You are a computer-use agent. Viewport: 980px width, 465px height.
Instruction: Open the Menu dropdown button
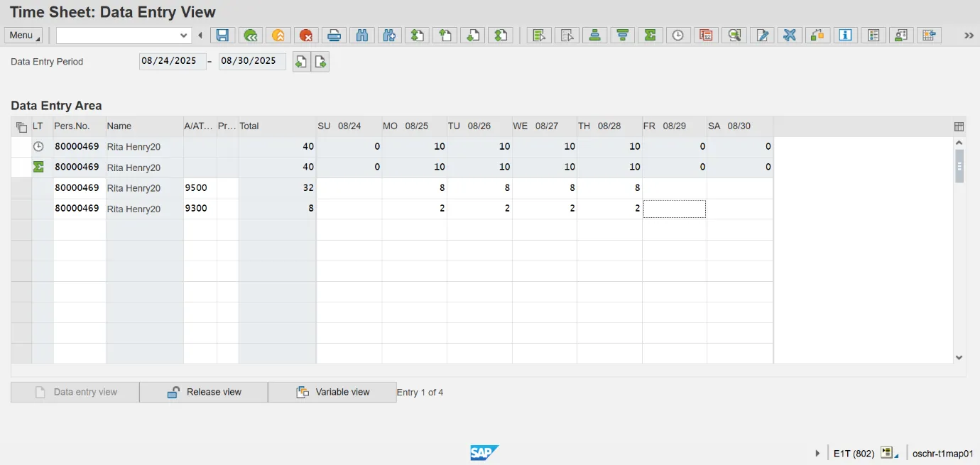(23, 35)
